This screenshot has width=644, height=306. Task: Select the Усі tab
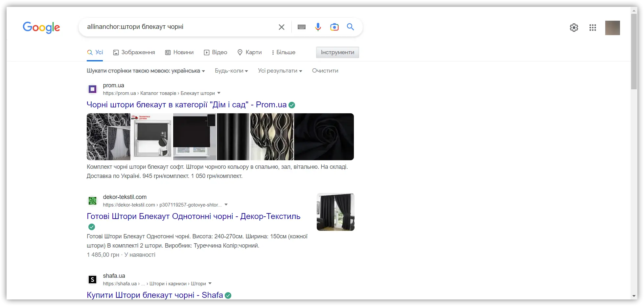coord(95,52)
